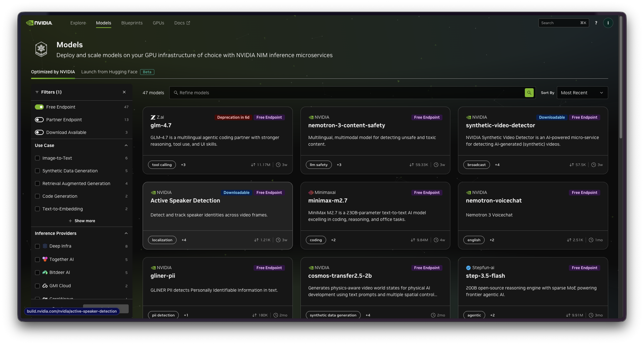
Task: Open the user account avatar
Action: click(x=608, y=23)
